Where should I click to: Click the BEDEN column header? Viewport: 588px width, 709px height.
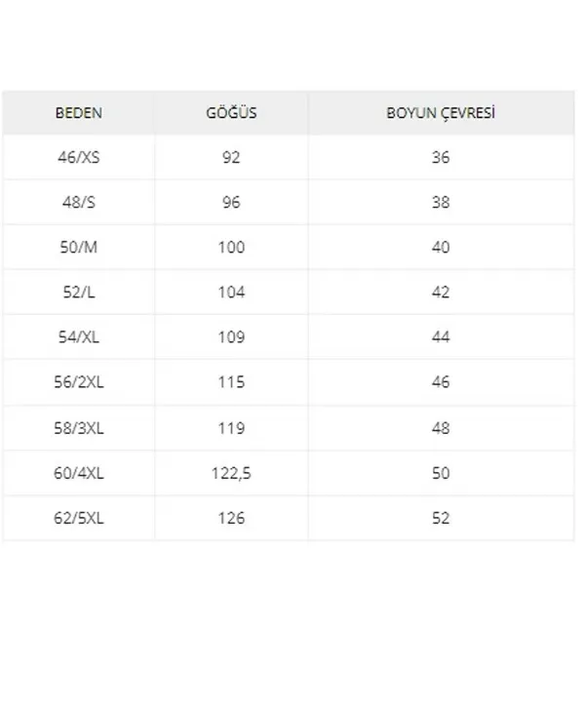(79, 112)
